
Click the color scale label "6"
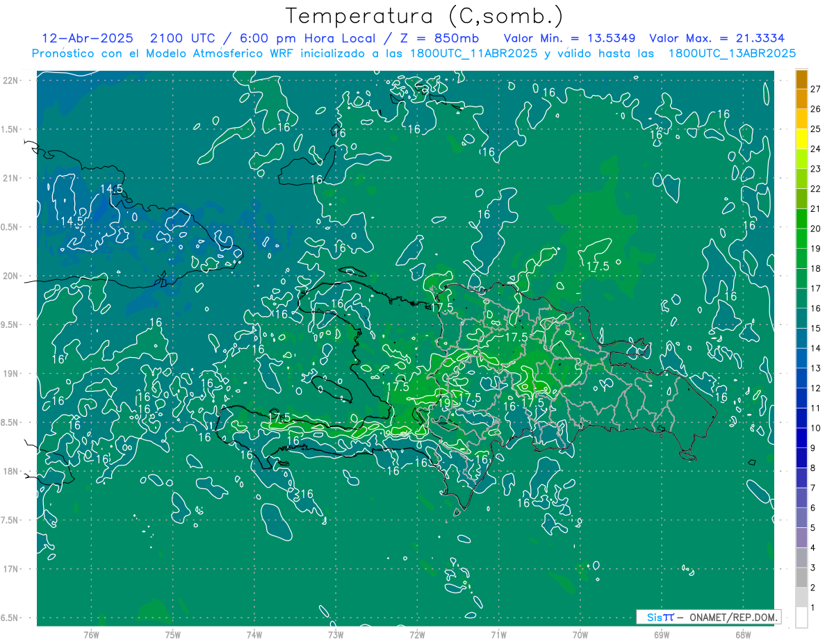(812, 508)
